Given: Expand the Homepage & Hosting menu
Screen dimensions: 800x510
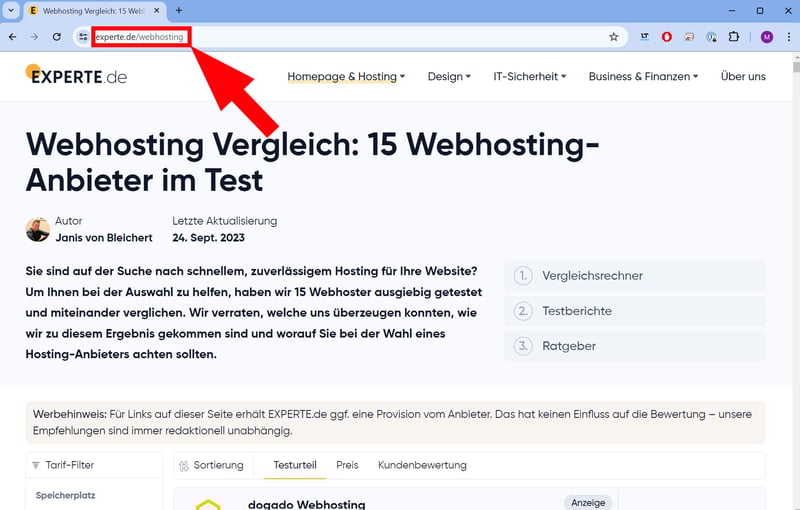Looking at the screenshot, I should 346,76.
